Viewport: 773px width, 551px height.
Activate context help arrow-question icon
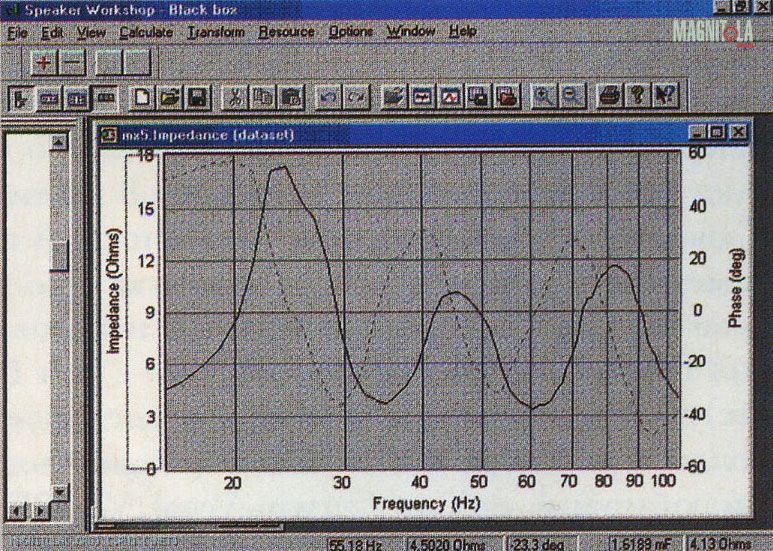pyautogui.click(x=665, y=96)
